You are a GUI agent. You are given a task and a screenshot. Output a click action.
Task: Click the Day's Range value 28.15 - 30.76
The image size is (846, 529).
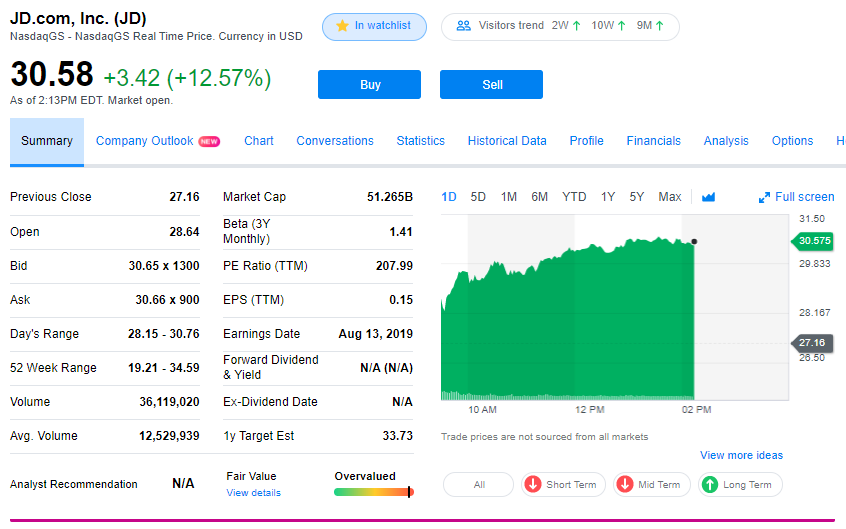click(x=163, y=334)
